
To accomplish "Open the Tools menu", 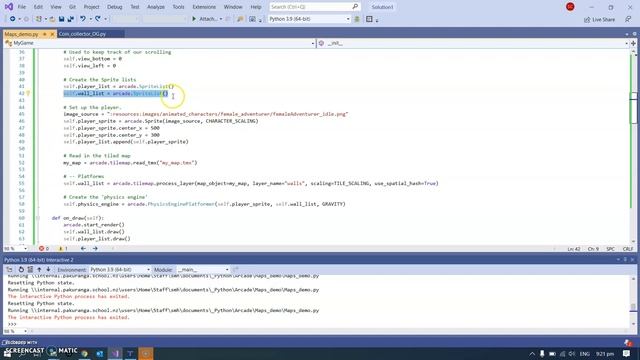I will point(178,7).
